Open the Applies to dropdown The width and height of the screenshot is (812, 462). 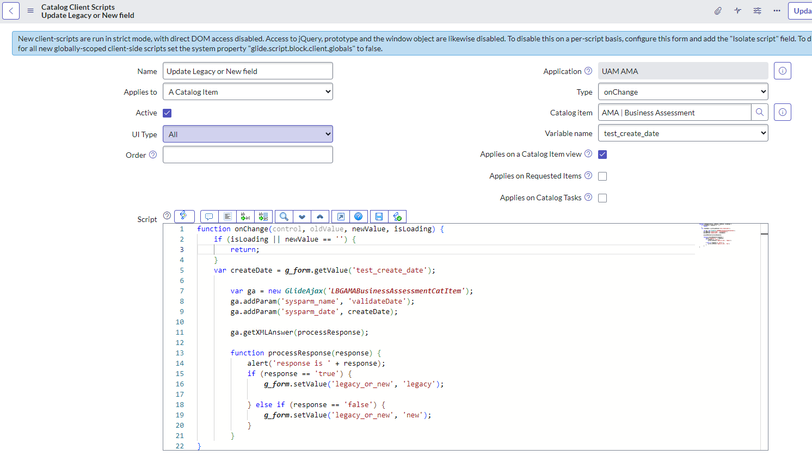tap(248, 92)
